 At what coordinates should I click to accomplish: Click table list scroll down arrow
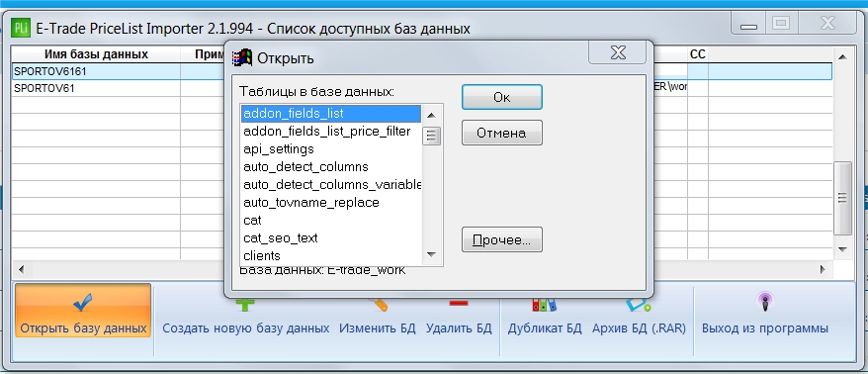click(431, 254)
